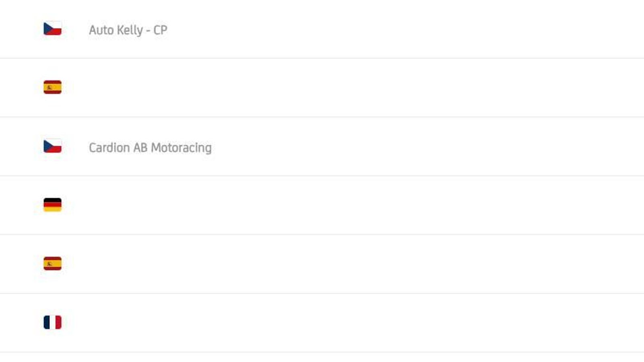Open the Auto Kelly - CP team name
The height and width of the screenshot is (362, 644).
[128, 30]
